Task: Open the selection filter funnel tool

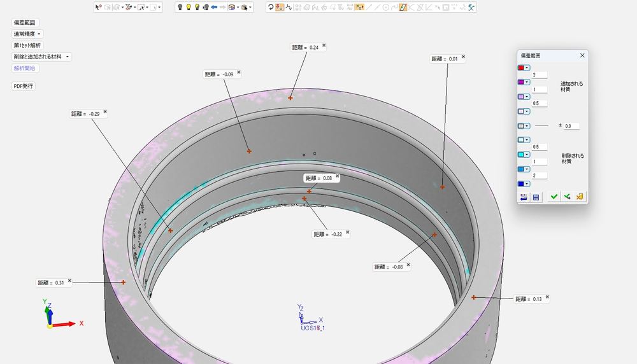Action: pyautogui.click(x=129, y=7)
